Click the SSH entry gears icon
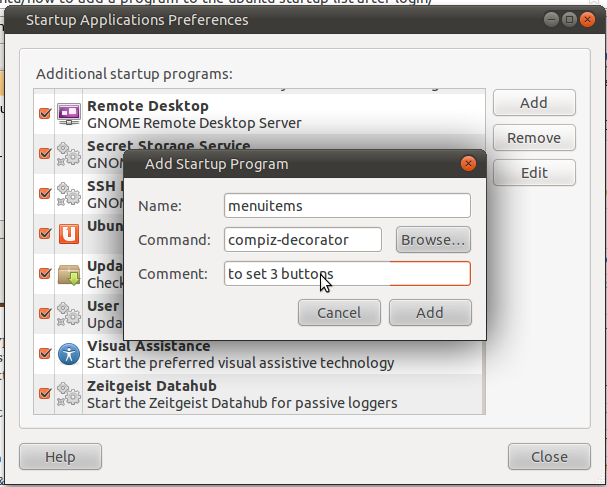Viewport: 607px width, 487px height. [69, 194]
